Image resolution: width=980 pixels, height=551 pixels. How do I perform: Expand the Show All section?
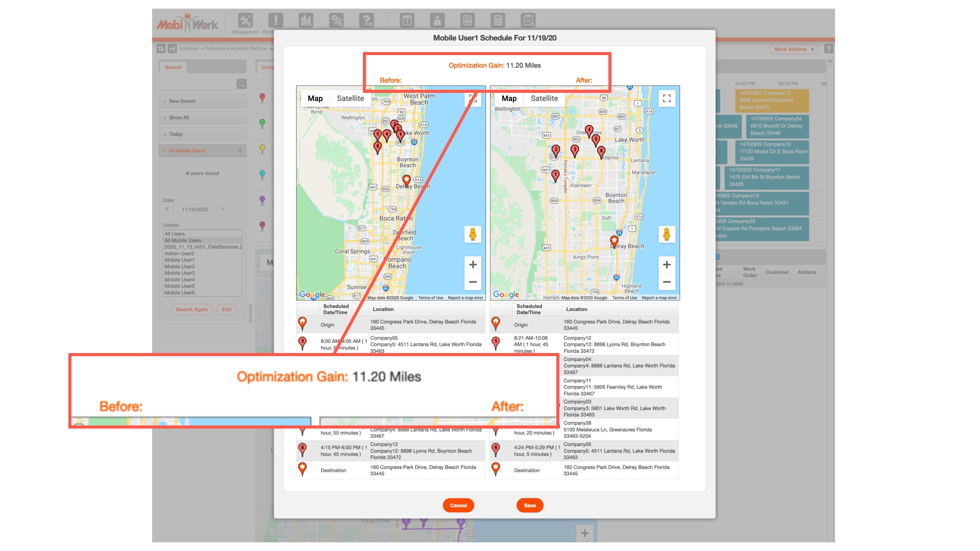pos(179,118)
